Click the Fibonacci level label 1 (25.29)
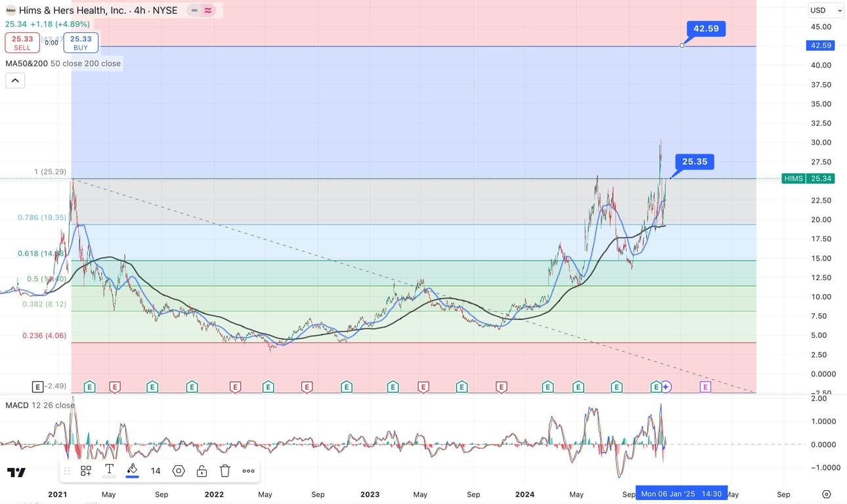The width and height of the screenshot is (847, 504). pyautogui.click(x=51, y=172)
